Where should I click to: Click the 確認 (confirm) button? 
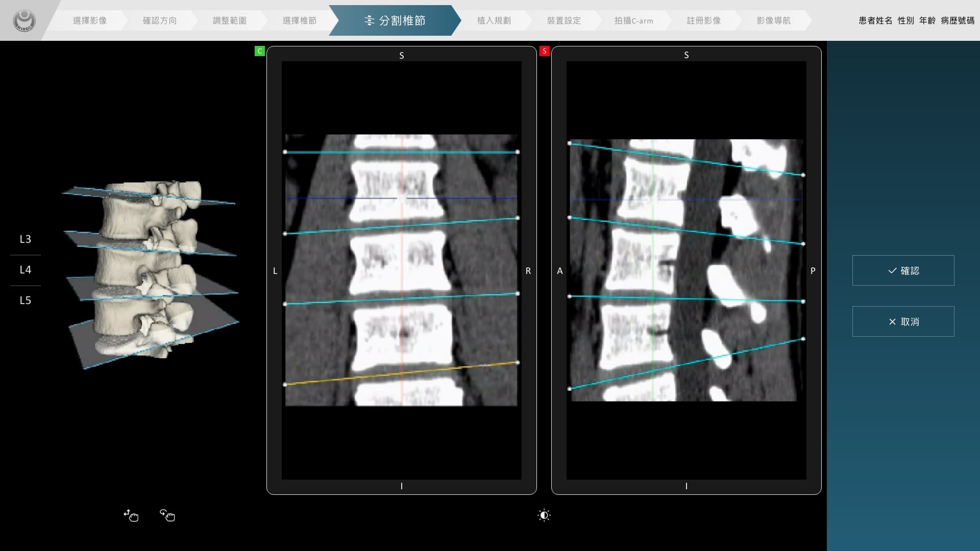[x=903, y=270]
